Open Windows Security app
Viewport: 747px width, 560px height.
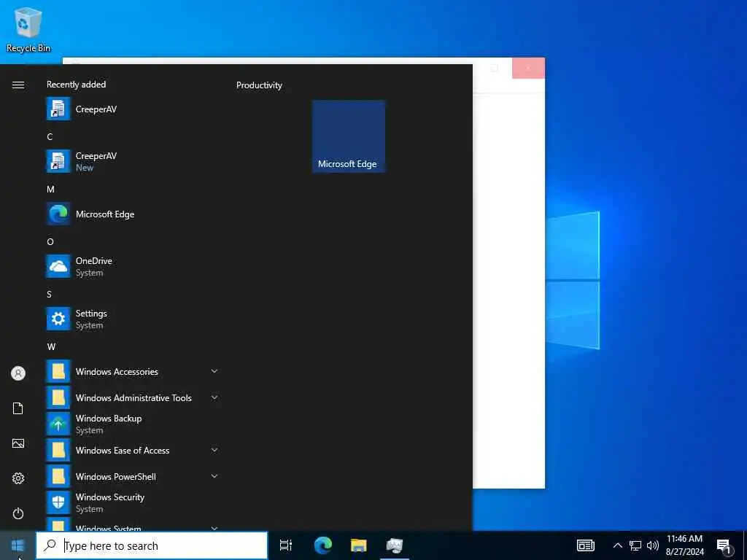coord(133,503)
